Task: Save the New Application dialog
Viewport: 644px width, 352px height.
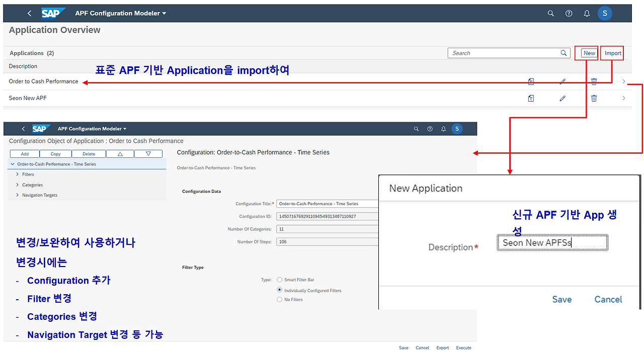Action: pos(562,299)
